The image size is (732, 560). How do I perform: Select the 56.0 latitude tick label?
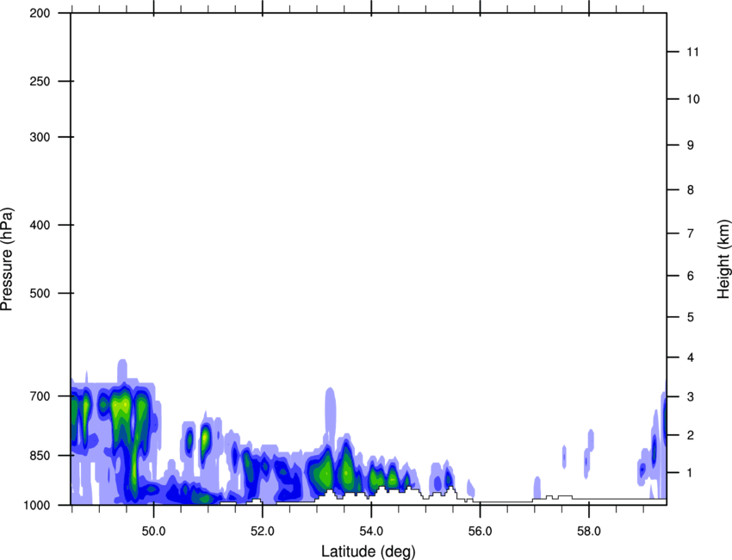(480, 531)
